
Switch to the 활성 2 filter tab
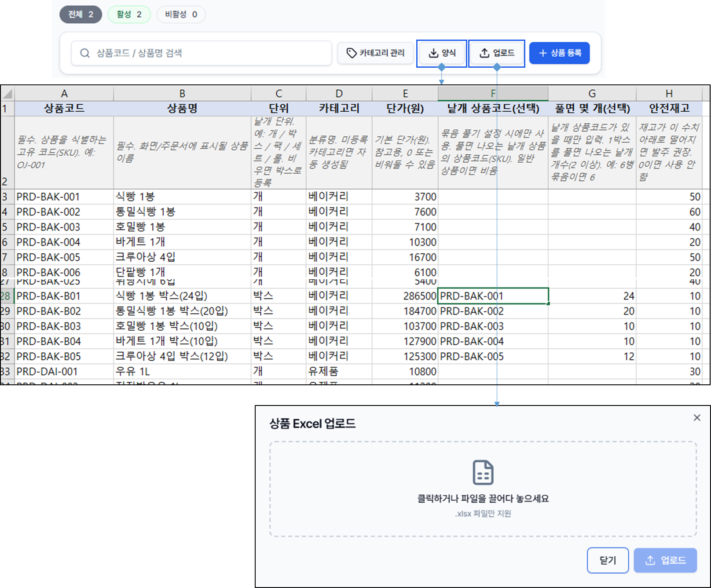pyautogui.click(x=129, y=15)
